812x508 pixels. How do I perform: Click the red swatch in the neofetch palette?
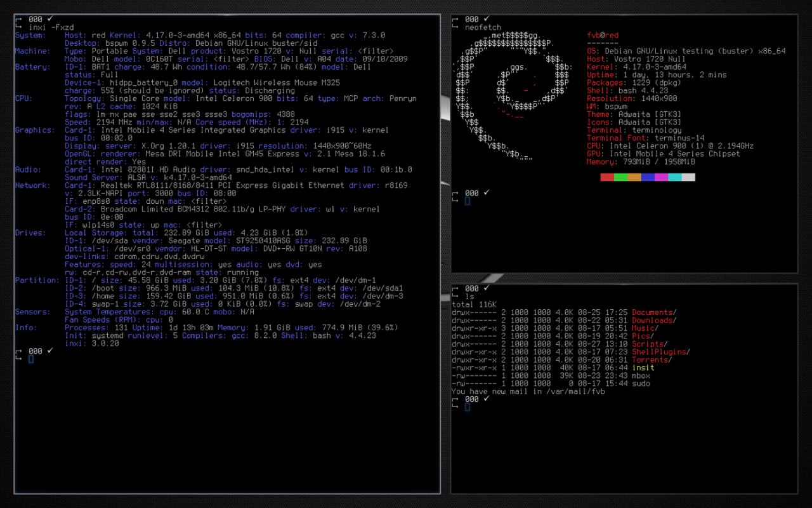tap(607, 177)
